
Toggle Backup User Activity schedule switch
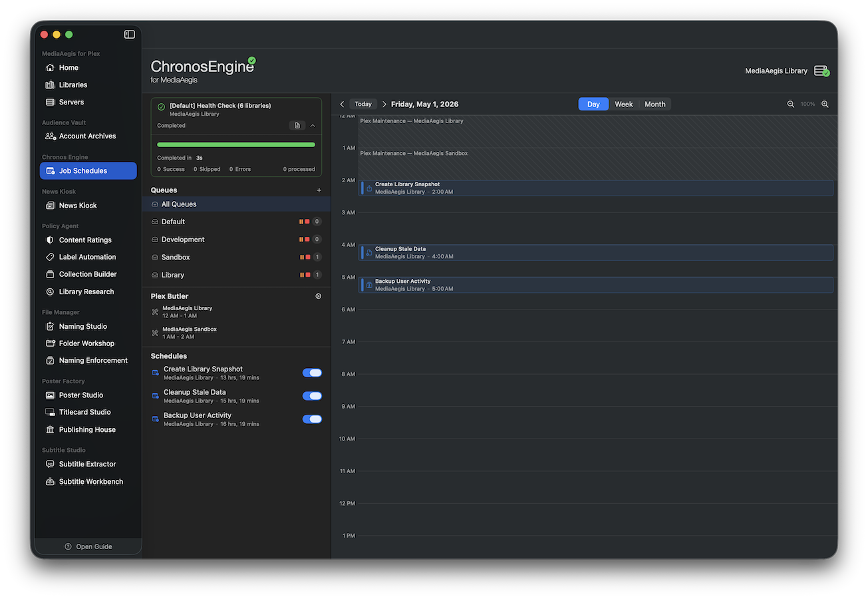pyautogui.click(x=312, y=419)
